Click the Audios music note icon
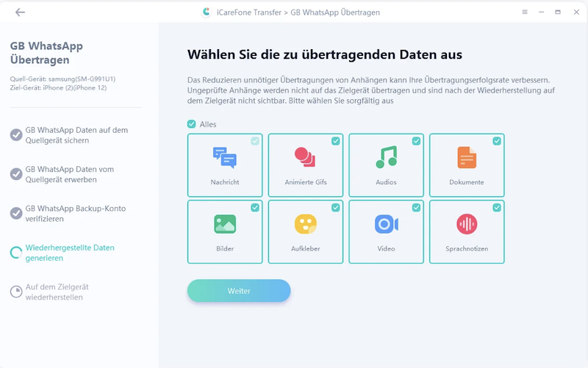 pos(387,157)
